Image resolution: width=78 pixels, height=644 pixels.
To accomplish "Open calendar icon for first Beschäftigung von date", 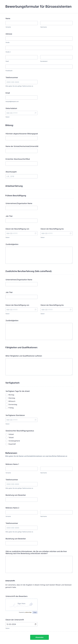I will pos(36,233).
